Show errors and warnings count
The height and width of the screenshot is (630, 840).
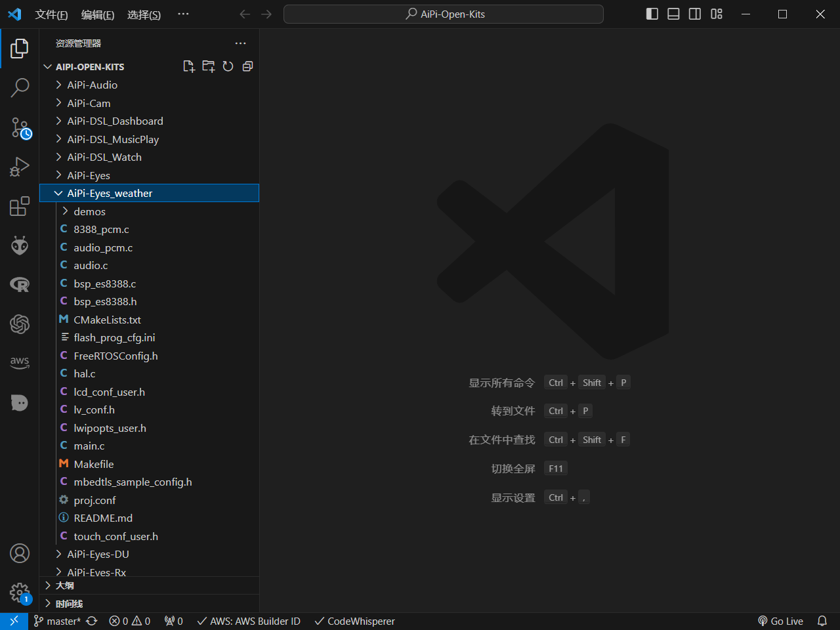[x=129, y=621]
